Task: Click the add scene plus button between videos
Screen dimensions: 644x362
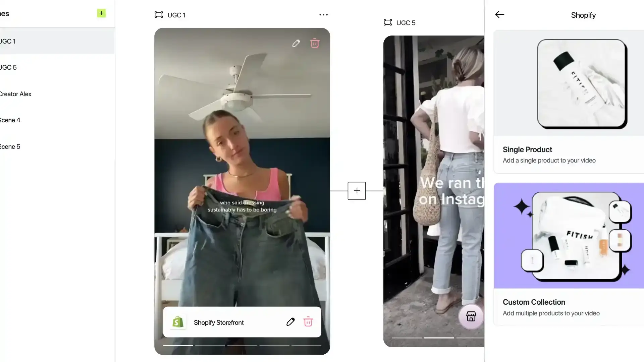Action: point(357,190)
